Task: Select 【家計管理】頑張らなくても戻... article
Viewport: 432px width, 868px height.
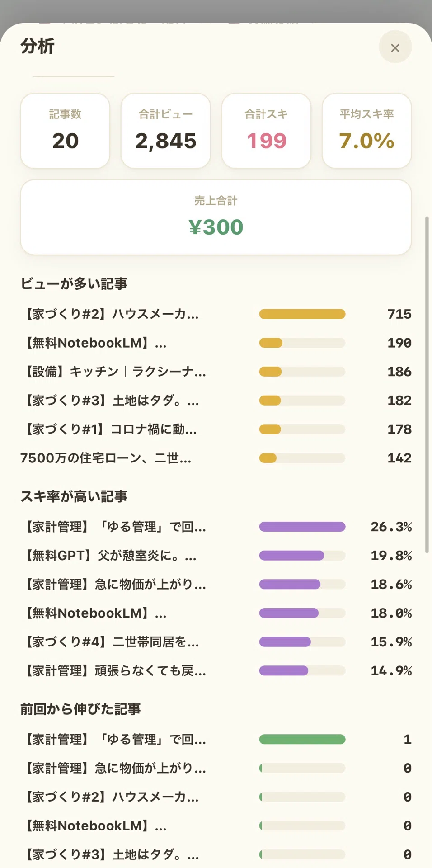Action: tap(216, 670)
